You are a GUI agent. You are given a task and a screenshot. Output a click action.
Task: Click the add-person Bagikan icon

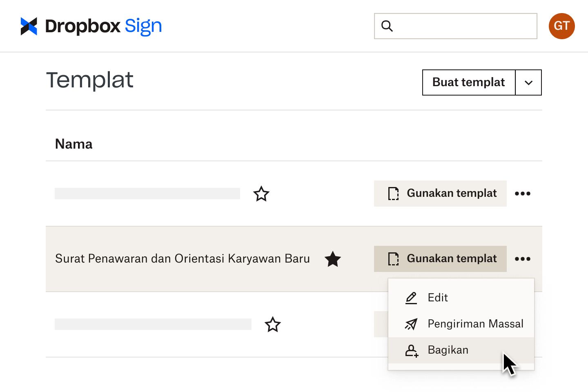(411, 350)
